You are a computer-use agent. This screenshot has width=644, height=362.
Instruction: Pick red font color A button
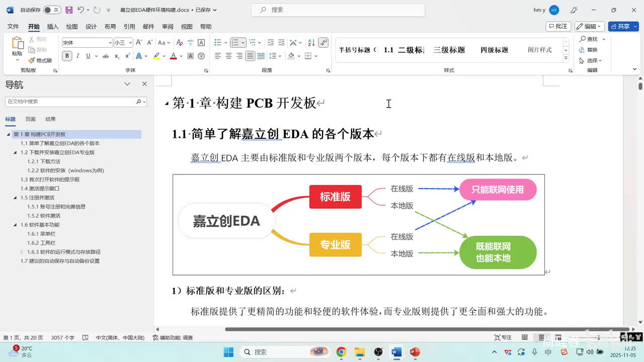click(174, 56)
